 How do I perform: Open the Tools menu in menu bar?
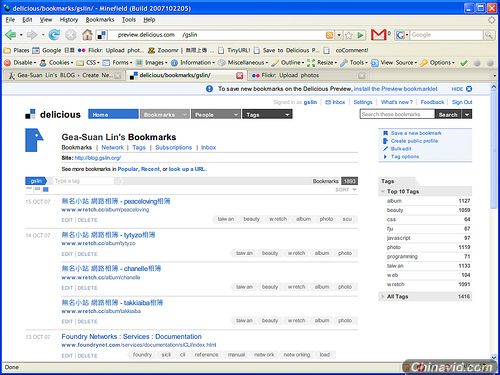[x=129, y=20]
